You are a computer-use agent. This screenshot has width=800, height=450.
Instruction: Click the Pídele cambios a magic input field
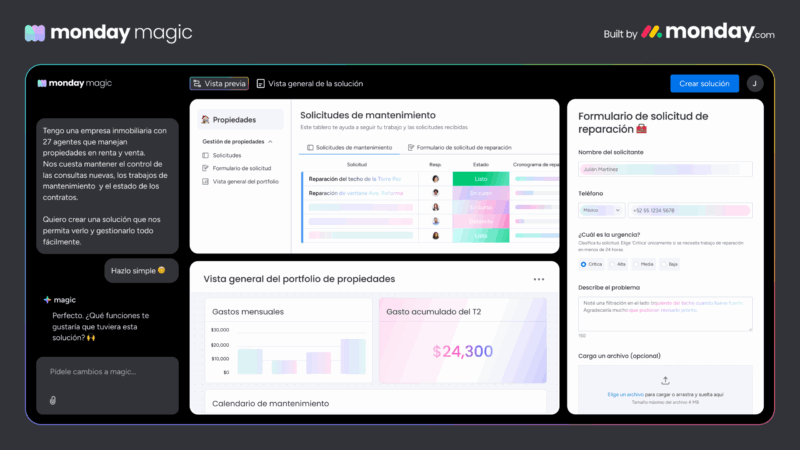click(x=107, y=372)
